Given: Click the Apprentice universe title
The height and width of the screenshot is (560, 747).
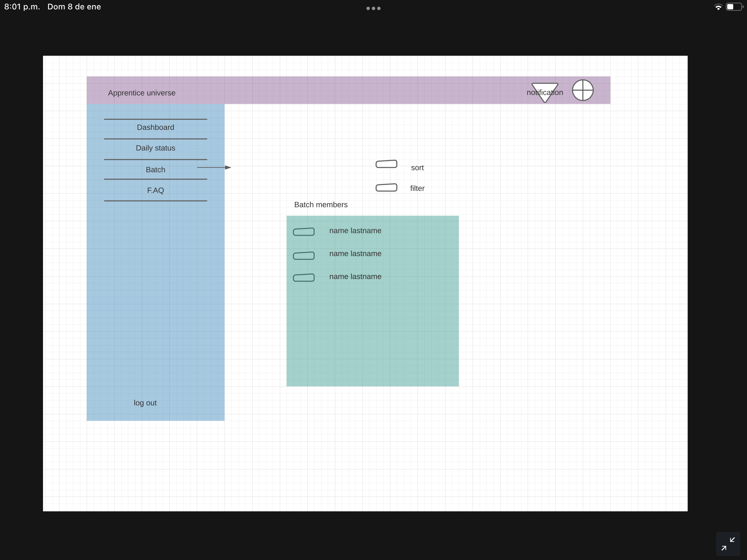Looking at the screenshot, I should click(141, 93).
